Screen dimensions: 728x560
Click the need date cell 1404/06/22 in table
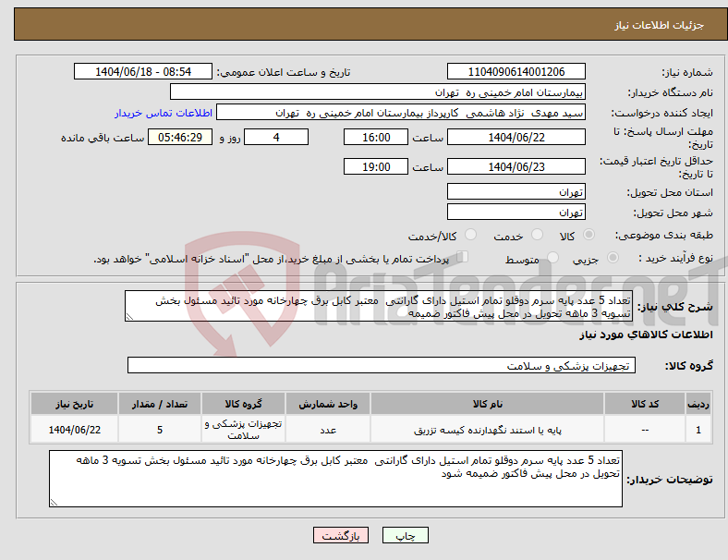74,430
